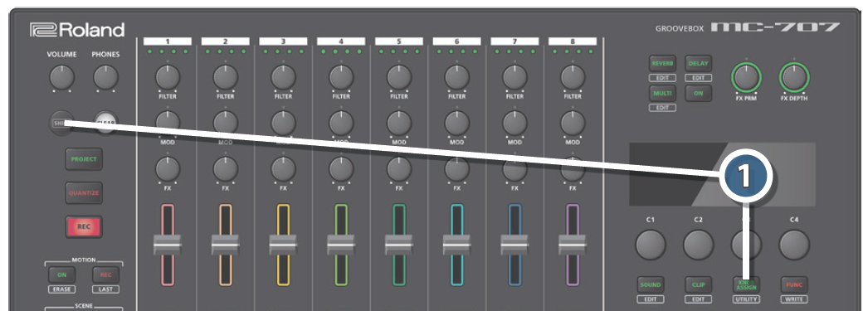The image size is (868, 311).
Task: Select track 7 label
Action: pyautogui.click(x=514, y=41)
